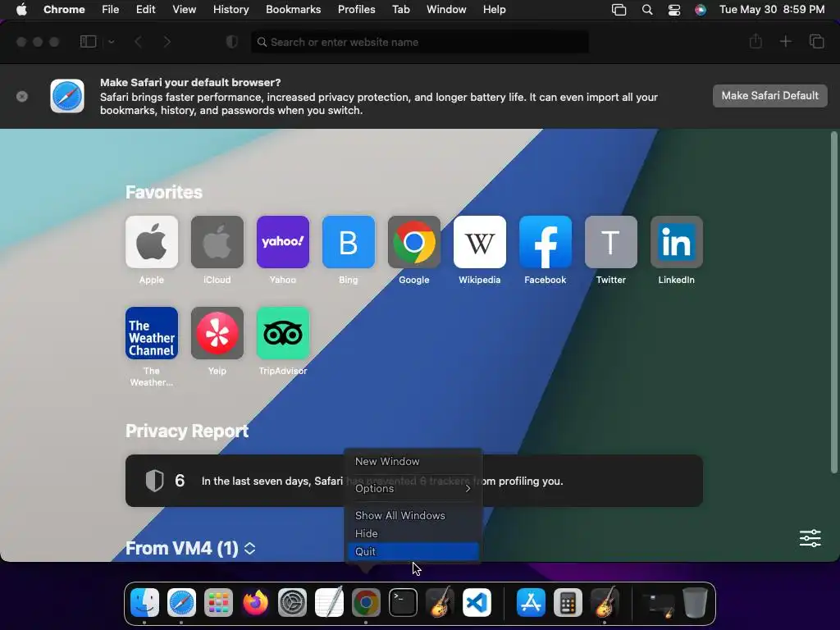Show Safari tab overview icon
This screenshot has width=840, height=630.
(x=816, y=41)
